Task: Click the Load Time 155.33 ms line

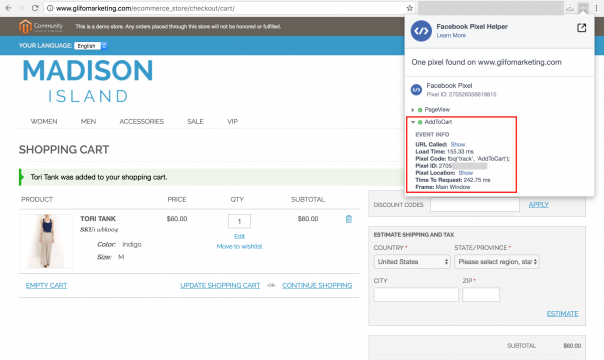Action: tap(445, 152)
